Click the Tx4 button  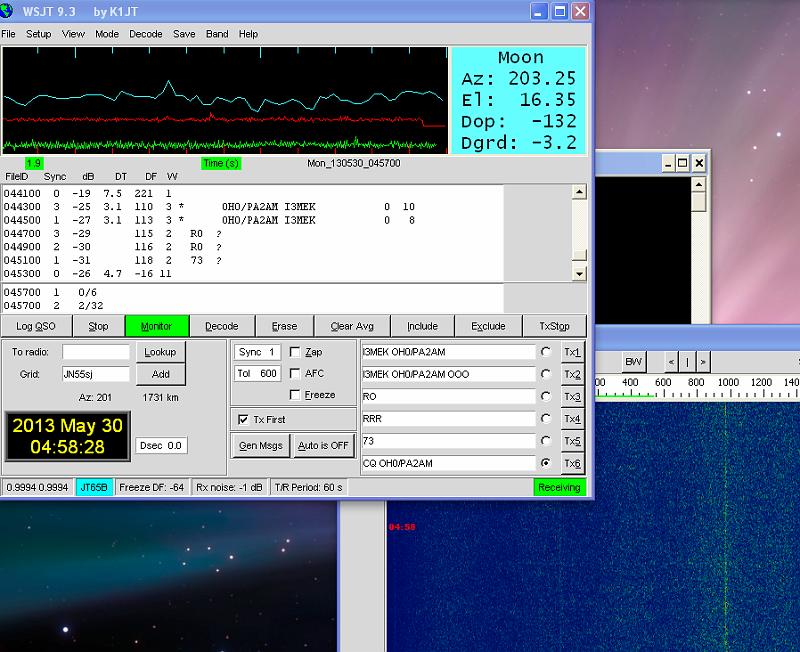tap(572, 419)
